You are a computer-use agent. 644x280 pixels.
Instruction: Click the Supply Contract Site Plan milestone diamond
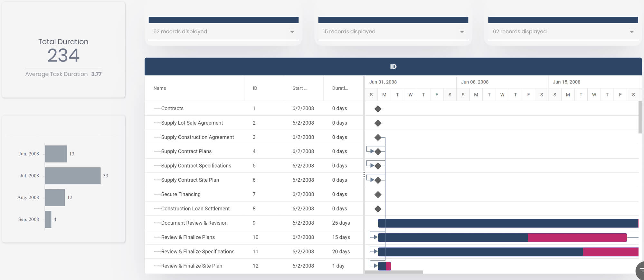(378, 180)
